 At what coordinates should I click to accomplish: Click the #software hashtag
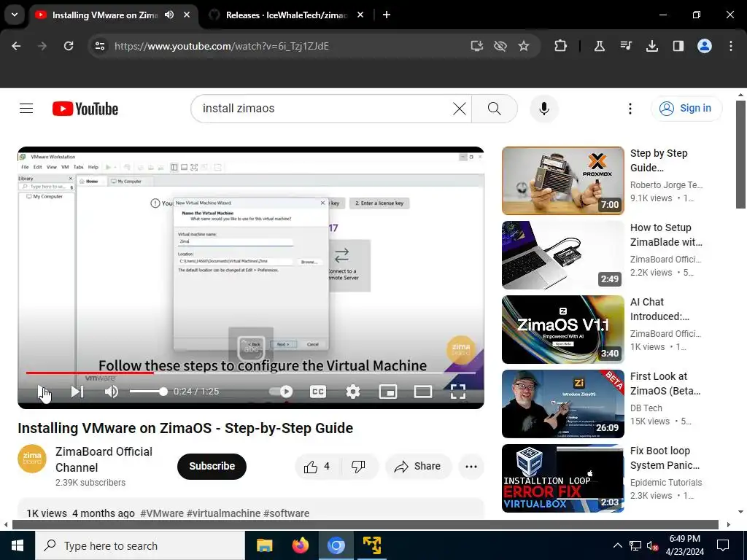[x=286, y=513]
